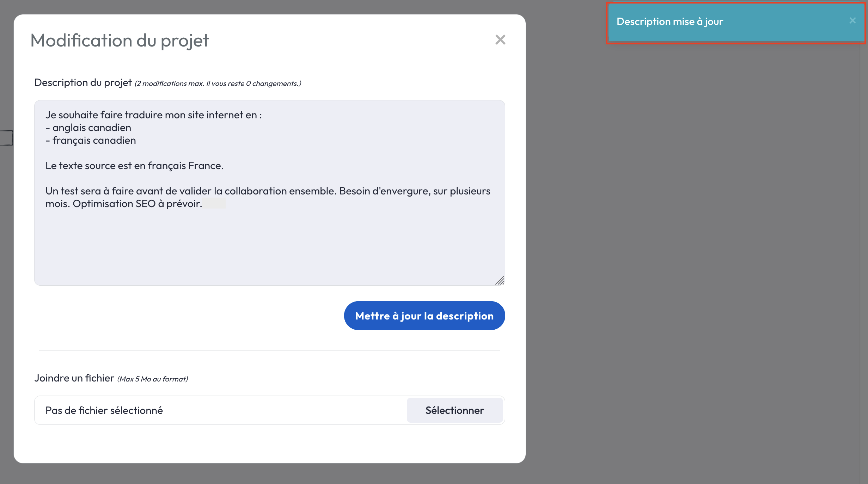
Task: Click the modifications remaining hint text
Action: tap(218, 83)
